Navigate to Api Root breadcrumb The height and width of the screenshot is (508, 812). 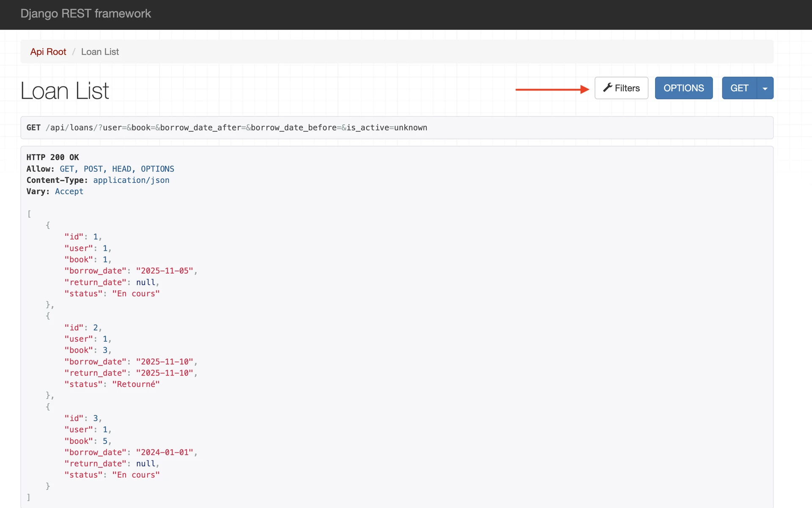coord(48,52)
